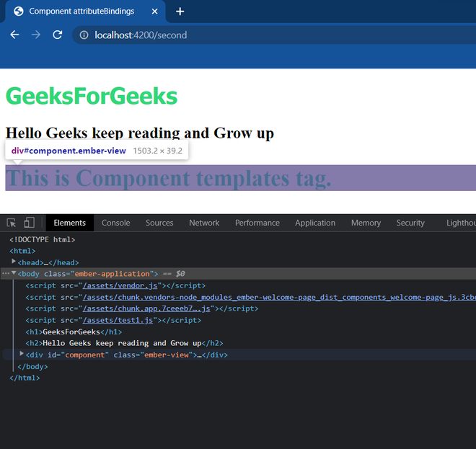476x449 pixels.
Task: Open the Network tab
Action: pos(204,223)
